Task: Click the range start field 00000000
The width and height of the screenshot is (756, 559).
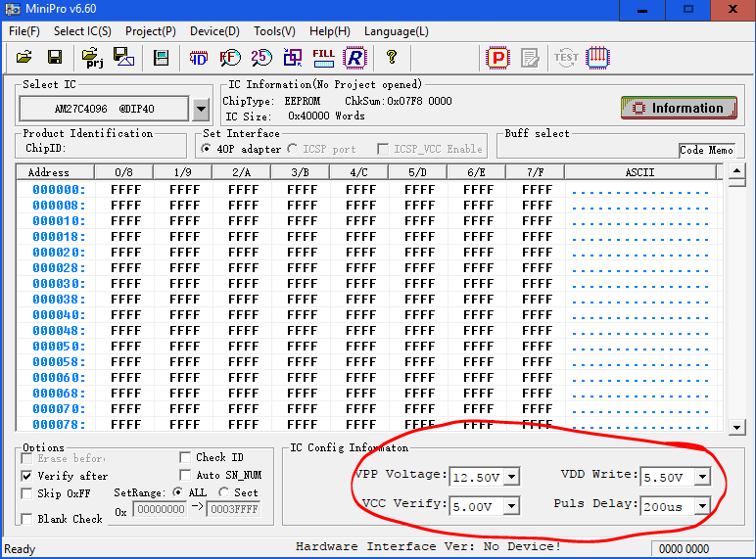Action: [161, 509]
